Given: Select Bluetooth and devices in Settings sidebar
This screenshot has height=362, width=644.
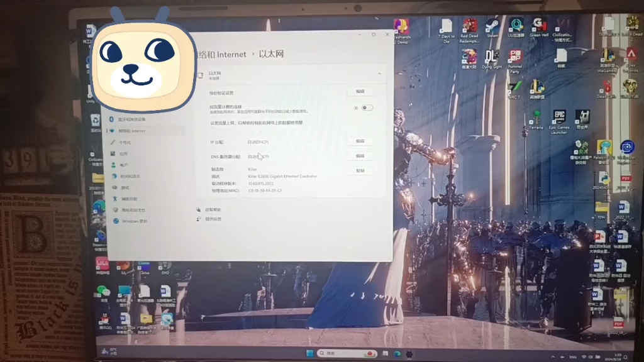Looking at the screenshot, I should coord(131,119).
